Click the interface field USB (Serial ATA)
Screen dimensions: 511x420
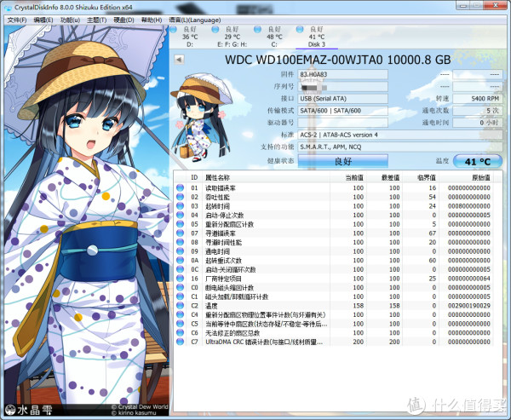[343, 99]
